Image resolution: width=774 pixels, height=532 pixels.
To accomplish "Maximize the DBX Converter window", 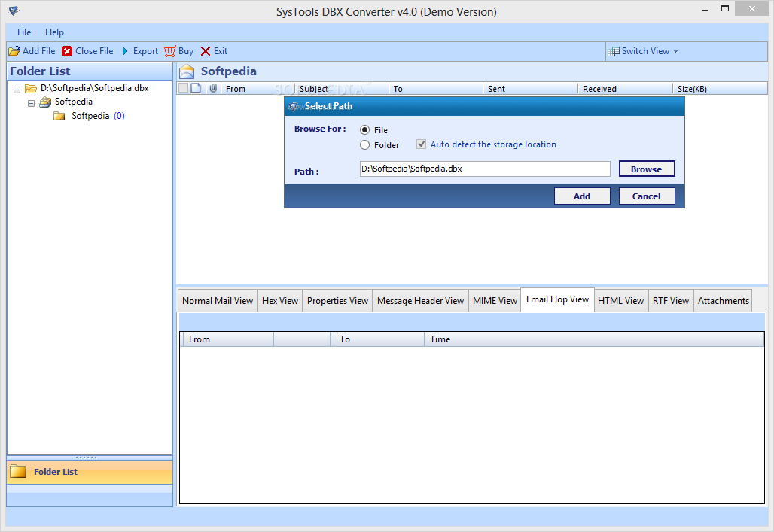I will (724, 8).
